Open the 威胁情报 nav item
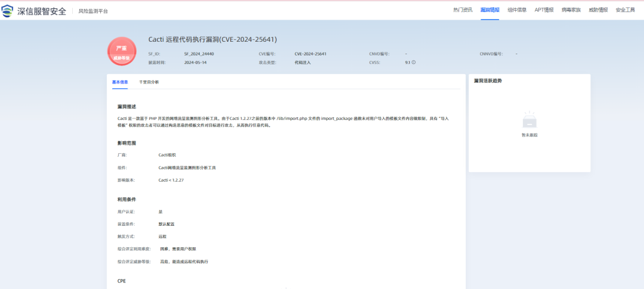The width and height of the screenshot is (644, 289). point(598,10)
